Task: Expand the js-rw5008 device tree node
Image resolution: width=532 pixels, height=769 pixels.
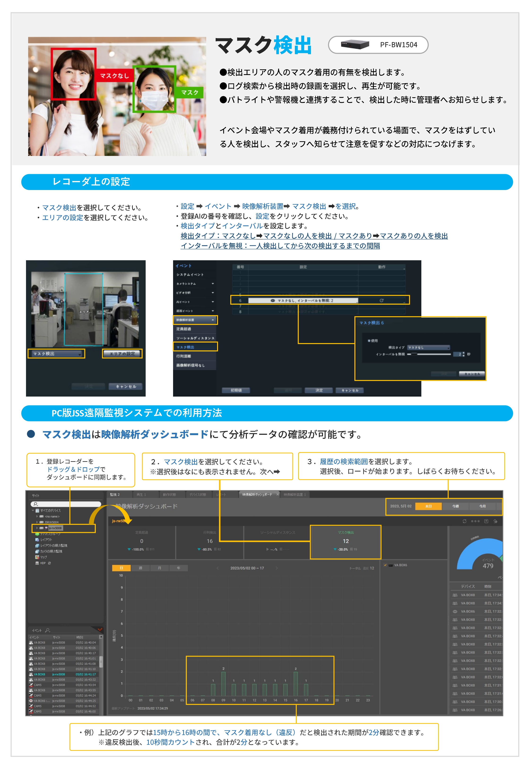Action: [37, 528]
